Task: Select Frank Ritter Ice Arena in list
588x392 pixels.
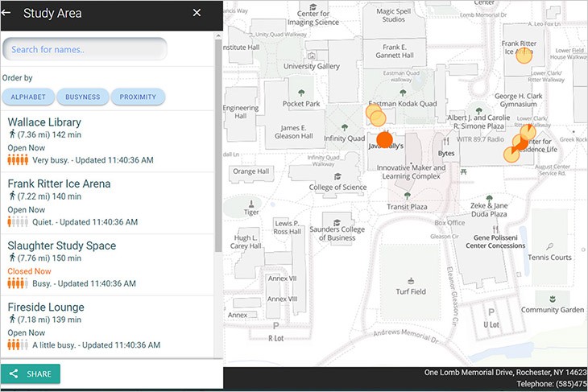Action: pos(59,184)
